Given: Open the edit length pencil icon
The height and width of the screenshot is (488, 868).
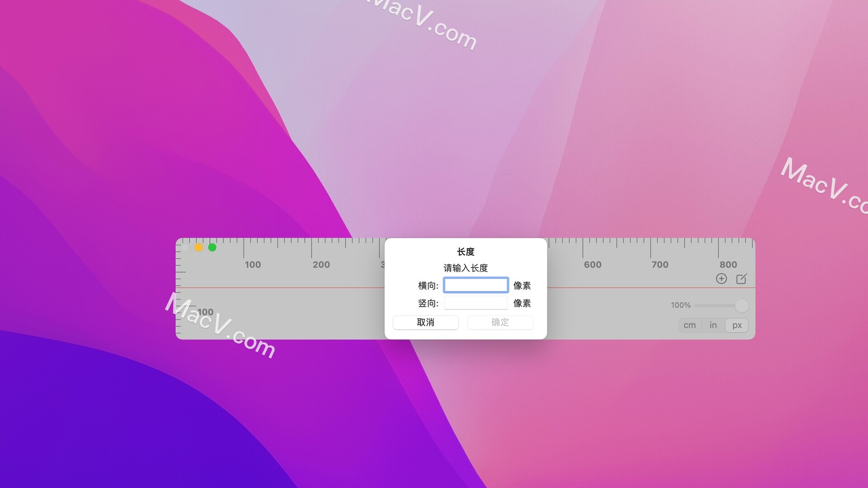Looking at the screenshot, I should [741, 279].
